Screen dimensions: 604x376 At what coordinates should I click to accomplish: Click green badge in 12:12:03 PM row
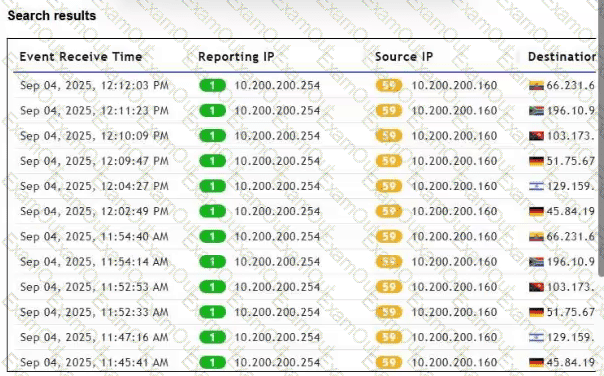click(x=212, y=85)
